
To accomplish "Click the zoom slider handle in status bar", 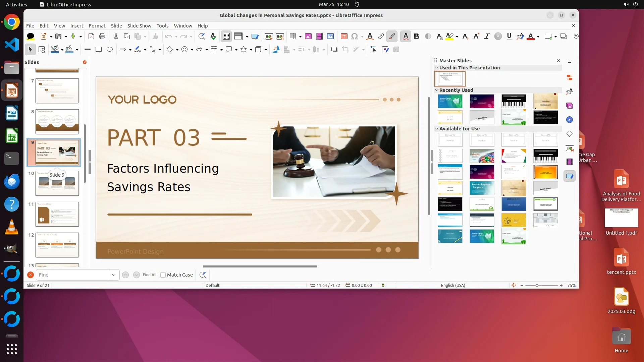I will [x=537, y=286].
